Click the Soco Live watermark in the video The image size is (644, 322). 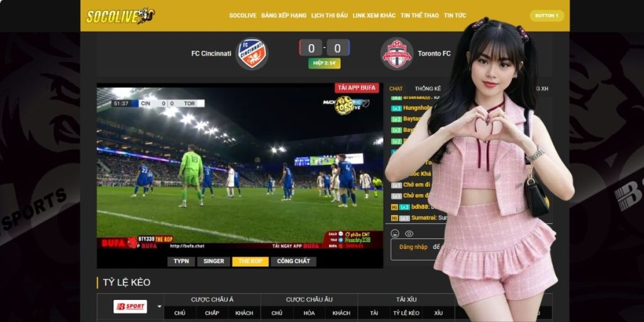[344, 104]
